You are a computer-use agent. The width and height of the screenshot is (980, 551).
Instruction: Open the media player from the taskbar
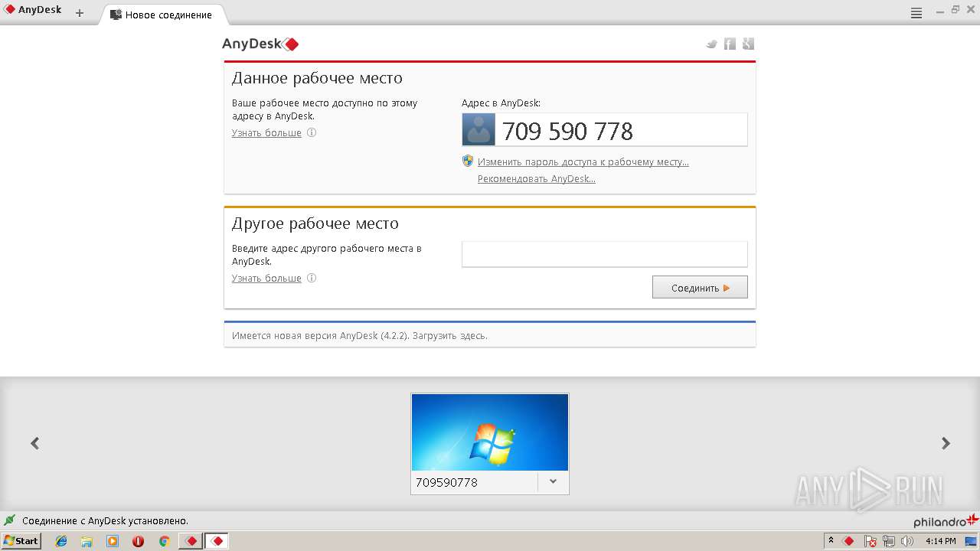pos(113,541)
